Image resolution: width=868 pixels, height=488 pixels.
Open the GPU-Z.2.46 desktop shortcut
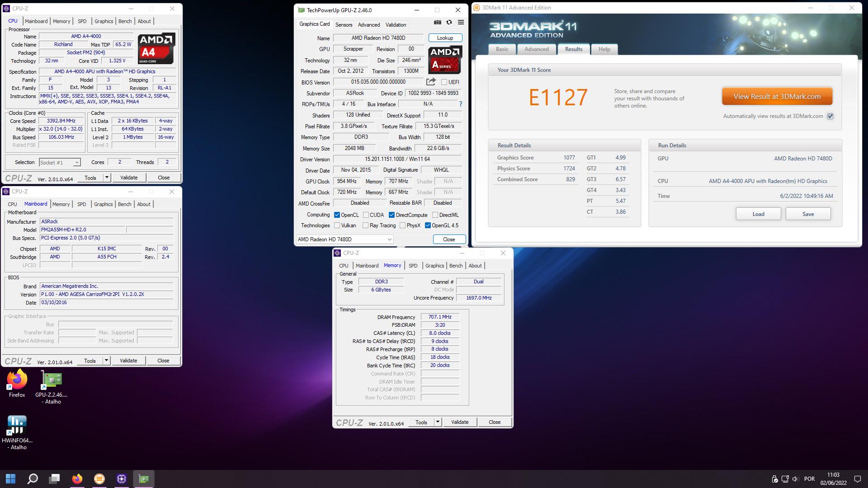click(x=52, y=387)
